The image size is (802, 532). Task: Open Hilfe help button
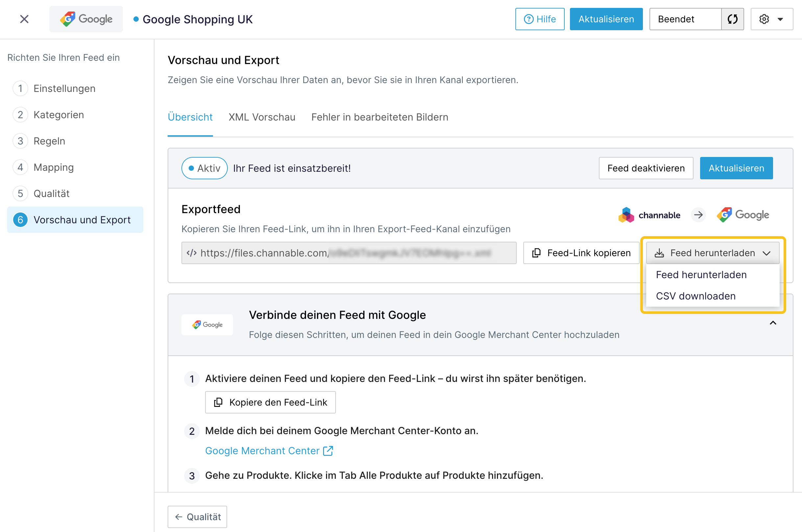tap(539, 19)
